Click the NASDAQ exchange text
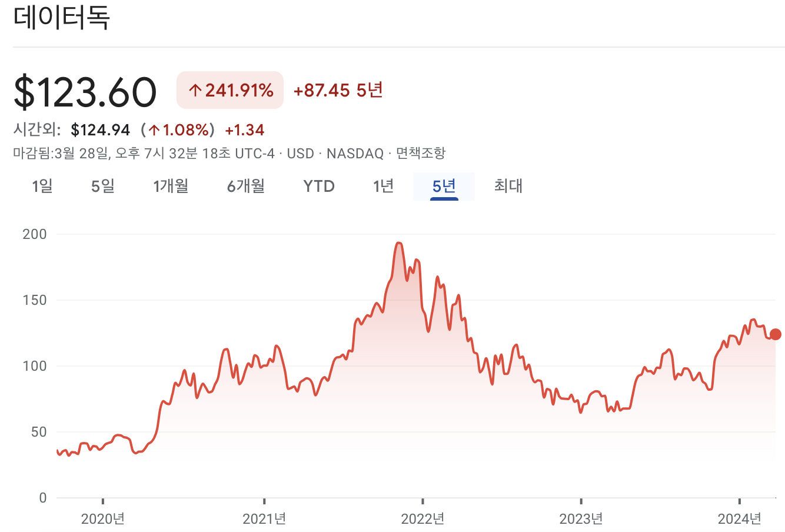Viewport: 785px width, 532px height. [x=355, y=154]
